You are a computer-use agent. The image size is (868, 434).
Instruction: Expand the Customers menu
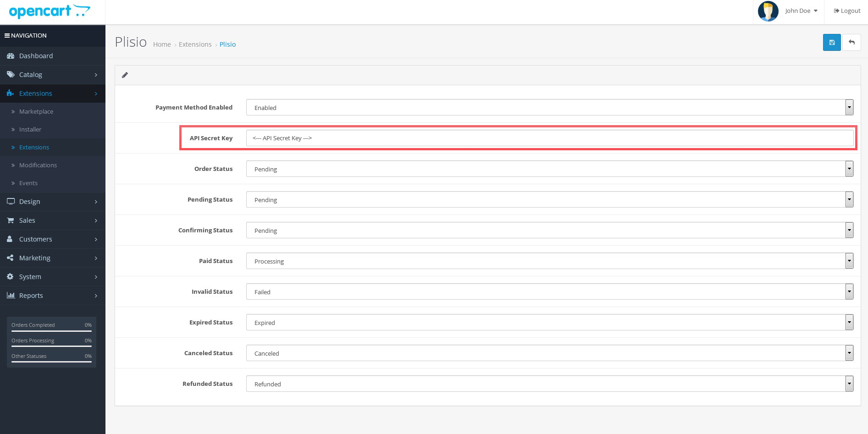(x=53, y=239)
